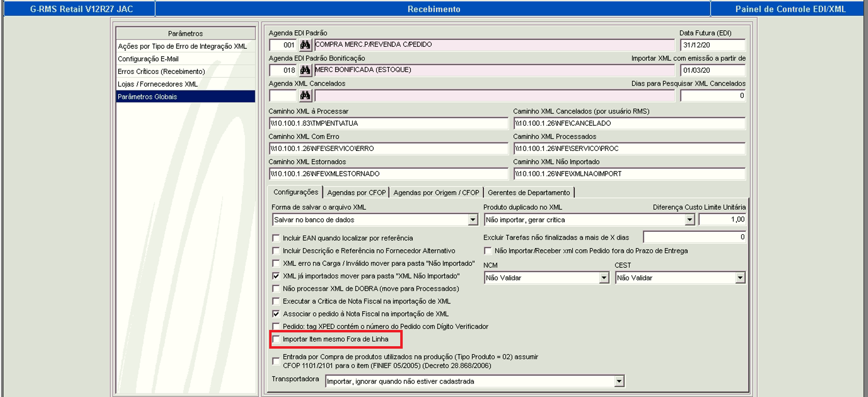Check 'Executar a Crítica de Nota Fiscal'
This screenshot has width=868, height=397.
pyautogui.click(x=276, y=301)
